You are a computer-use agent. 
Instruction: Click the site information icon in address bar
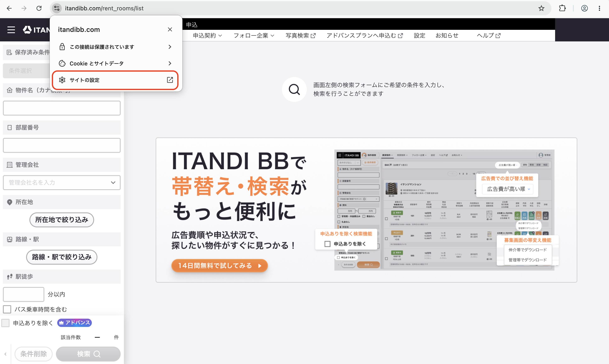57,8
